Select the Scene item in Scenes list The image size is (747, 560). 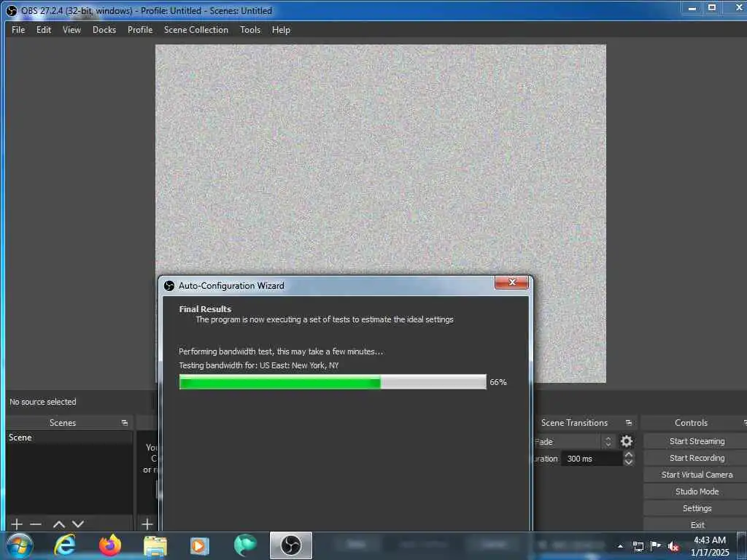[69, 437]
